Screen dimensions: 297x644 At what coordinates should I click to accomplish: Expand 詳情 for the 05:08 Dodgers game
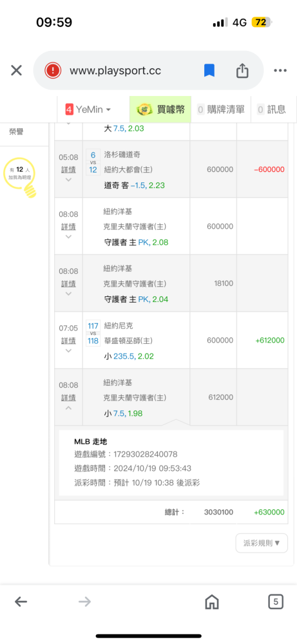[68, 169]
